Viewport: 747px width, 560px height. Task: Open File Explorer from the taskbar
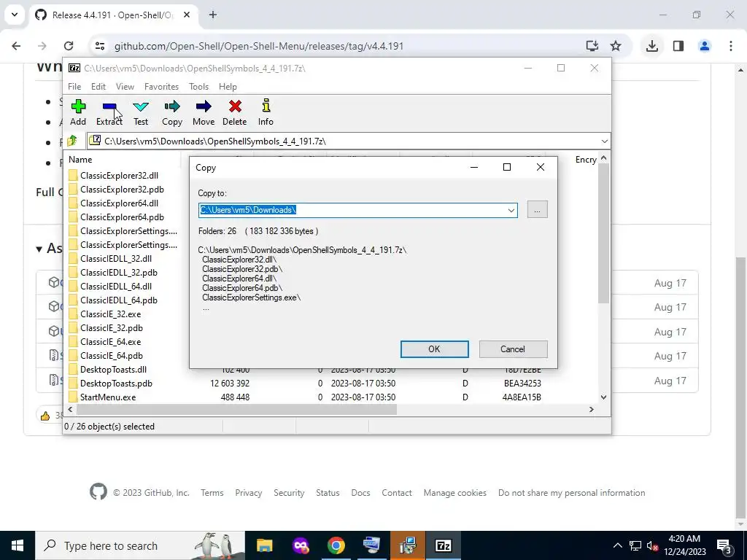tap(264, 545)
